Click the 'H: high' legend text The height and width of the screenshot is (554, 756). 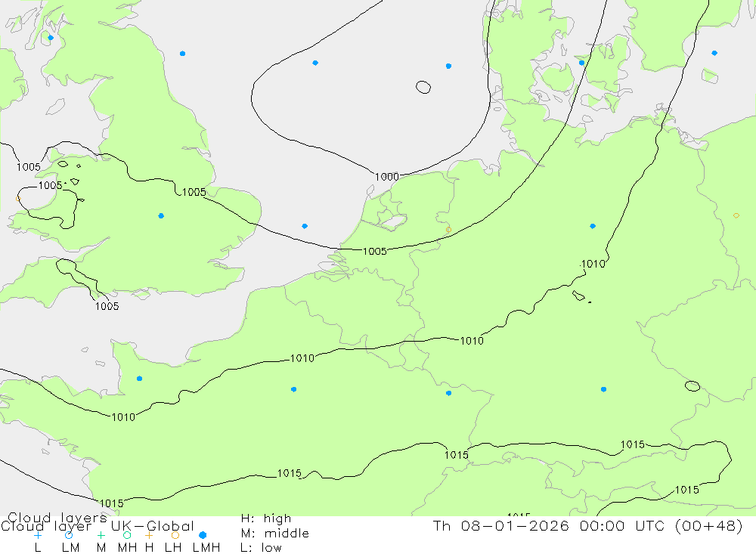click(266, 518)
